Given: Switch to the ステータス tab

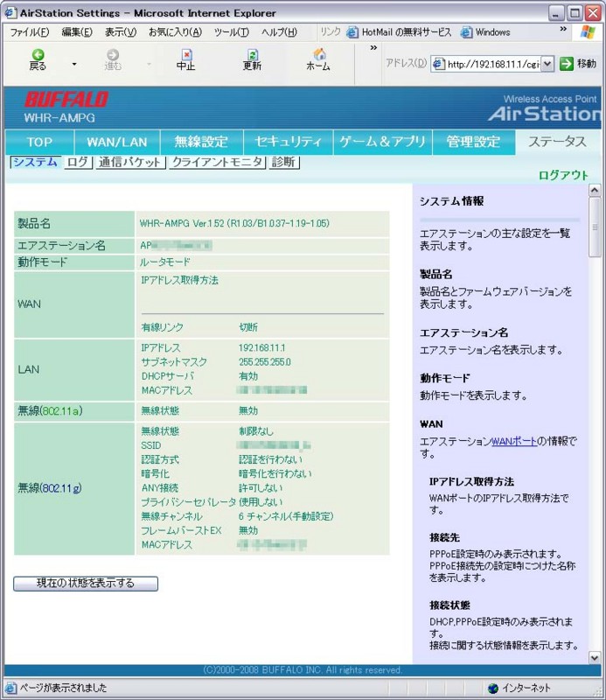Looking at the screenshot, I should pos(557,142).
